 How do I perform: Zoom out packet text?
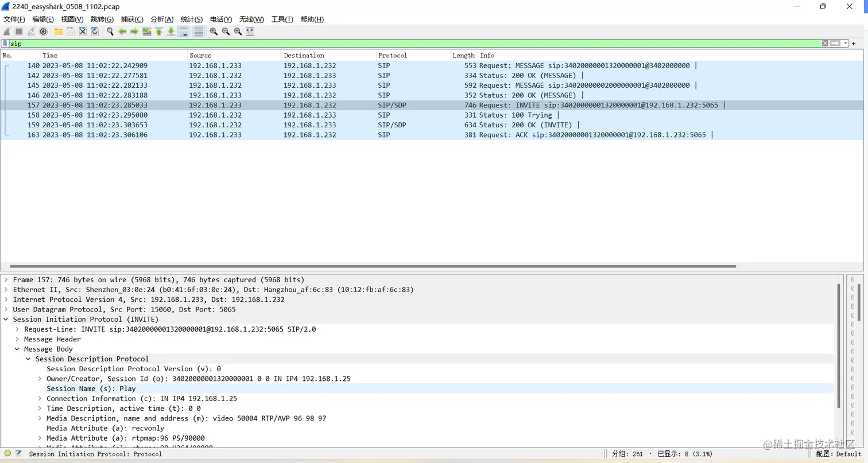(x=226, y=32)
